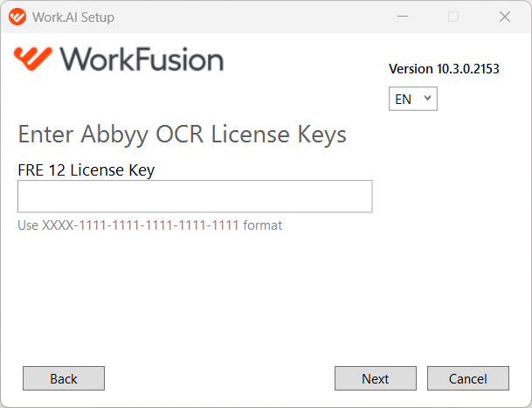Minimize the Work.AI Setup window
The image size is (532, 408).
[x=403, y=17]
